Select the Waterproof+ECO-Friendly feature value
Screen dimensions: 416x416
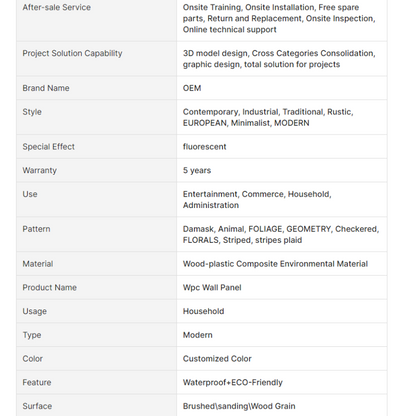233,382
